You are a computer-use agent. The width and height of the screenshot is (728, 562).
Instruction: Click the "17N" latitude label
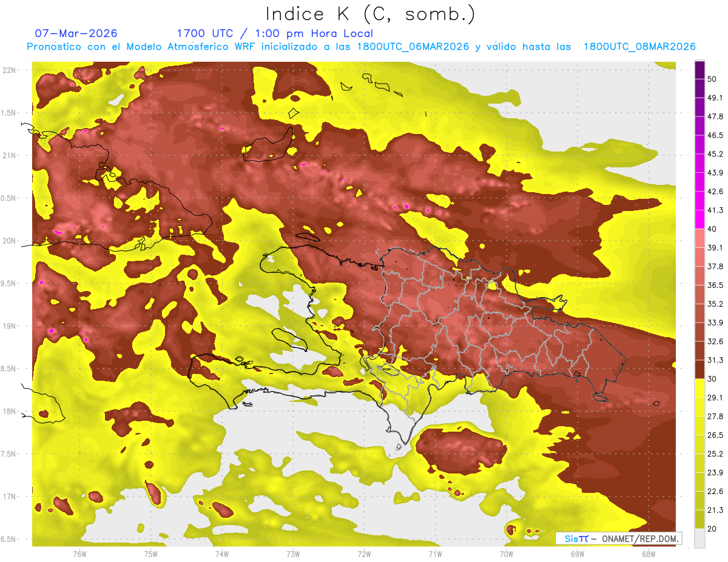click(9, 497)
